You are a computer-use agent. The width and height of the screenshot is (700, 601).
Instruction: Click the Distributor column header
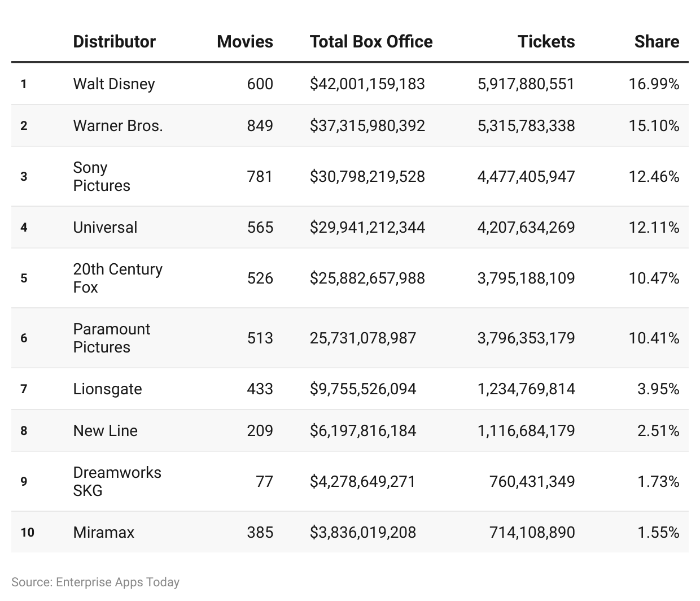[114, 41]
